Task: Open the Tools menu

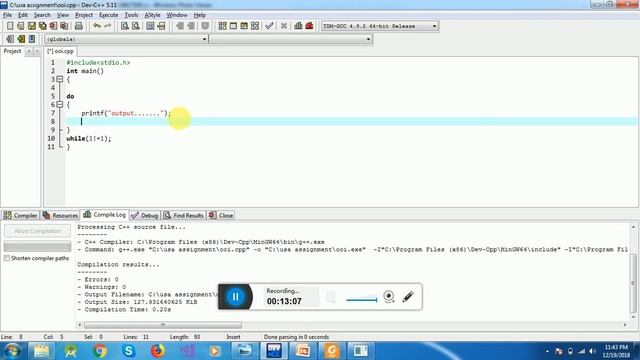Action: [131, 15]
